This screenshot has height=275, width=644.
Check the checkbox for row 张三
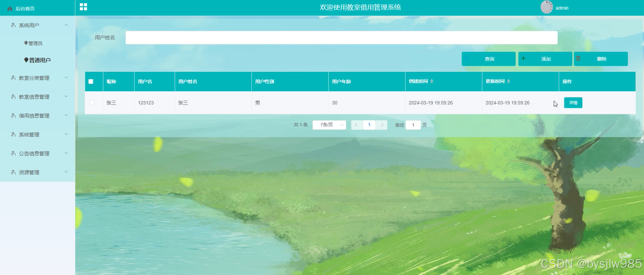click(x=92, y=102)
